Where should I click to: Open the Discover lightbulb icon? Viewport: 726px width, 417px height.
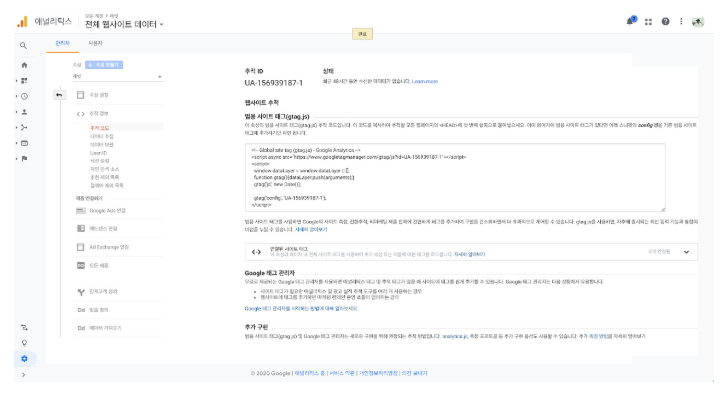[x=24, y=343]
